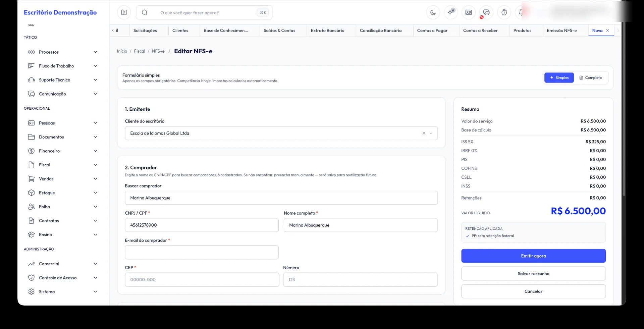Click the Folha people icon
The height and width of the screenshot is (329, 644).
[x=31, y=207]
